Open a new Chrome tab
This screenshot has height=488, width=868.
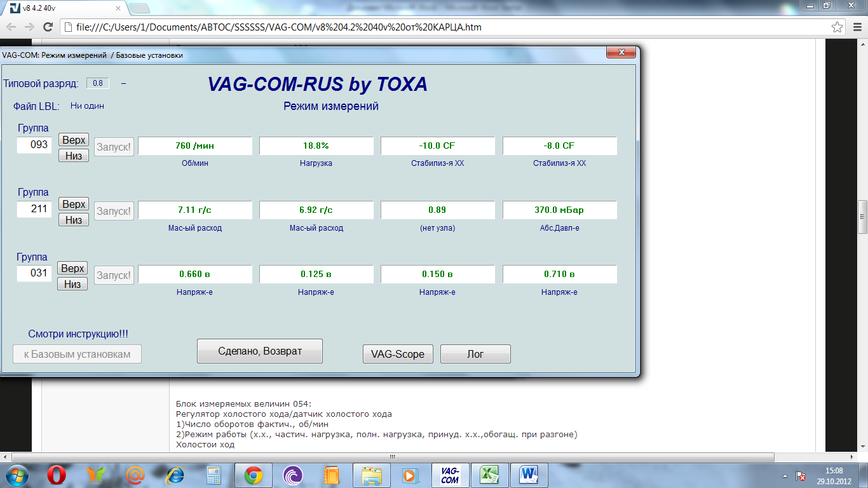[x=140, y=8]
